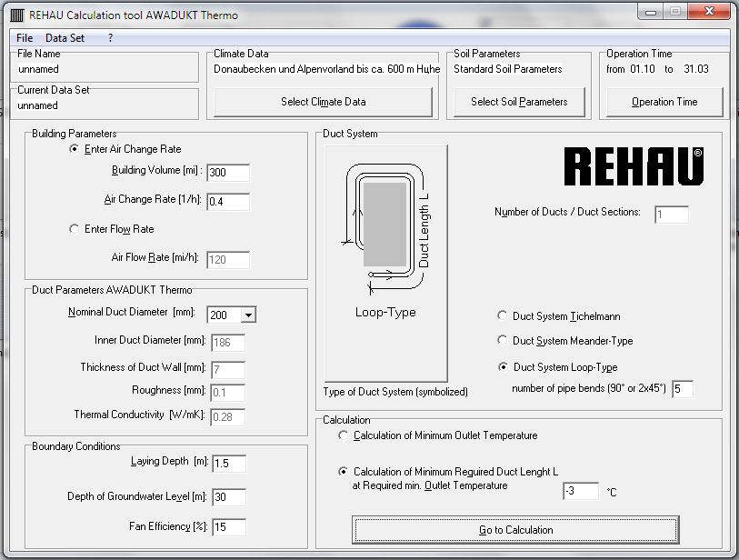This screenshot has height=560, width=739.
Task: Close the REHAU Calculation tool window
Action: click(x=709, y=12)
